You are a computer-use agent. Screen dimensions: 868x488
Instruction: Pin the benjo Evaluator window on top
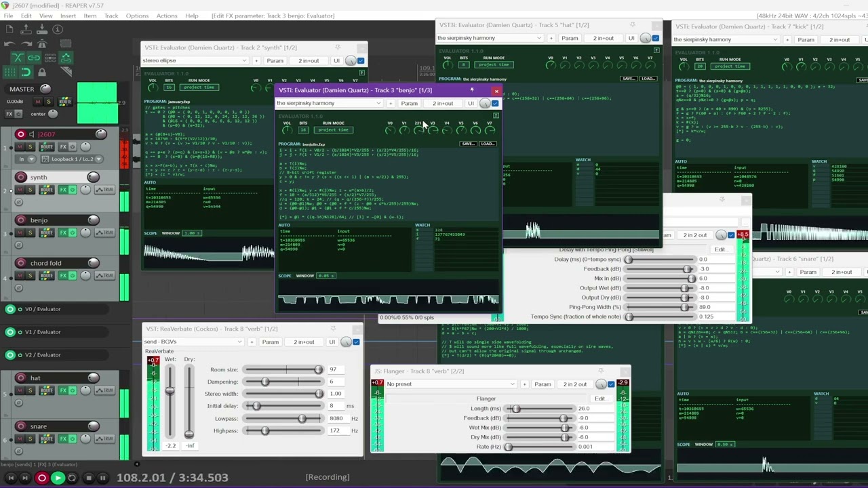click(x=472, y=89)
